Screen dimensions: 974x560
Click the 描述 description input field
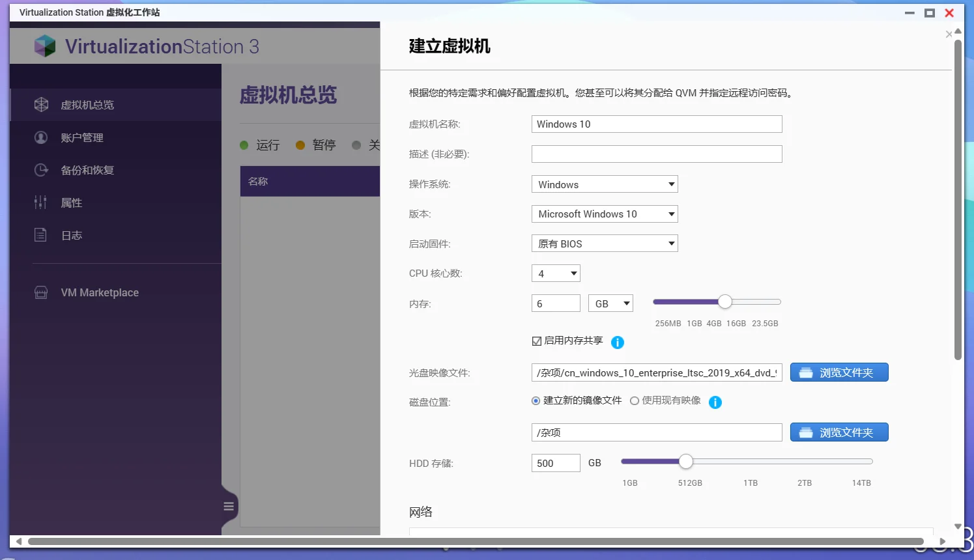point(656,154)
